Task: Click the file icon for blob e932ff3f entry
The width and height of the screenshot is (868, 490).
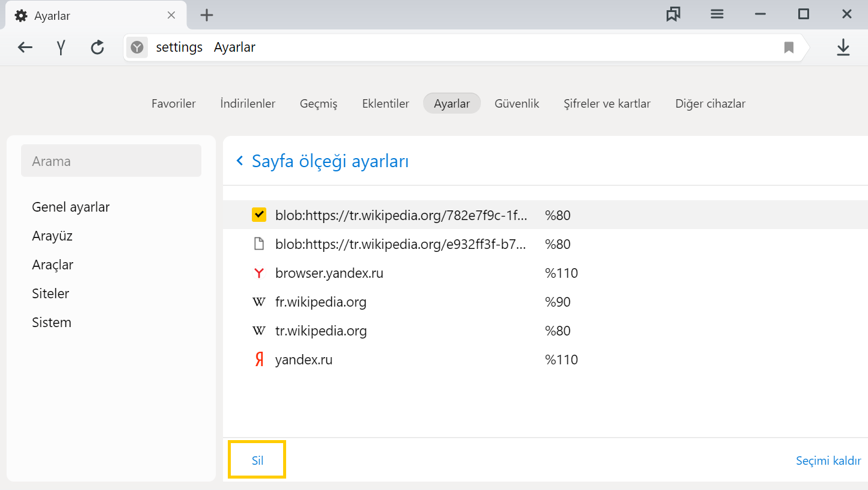Action: (x=259, y=244)
